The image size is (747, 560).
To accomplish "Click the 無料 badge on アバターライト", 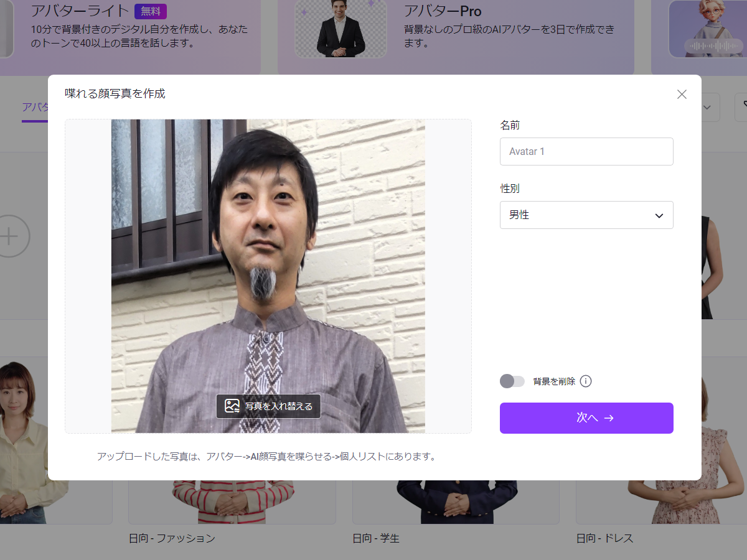I will (x=150, y=11).
